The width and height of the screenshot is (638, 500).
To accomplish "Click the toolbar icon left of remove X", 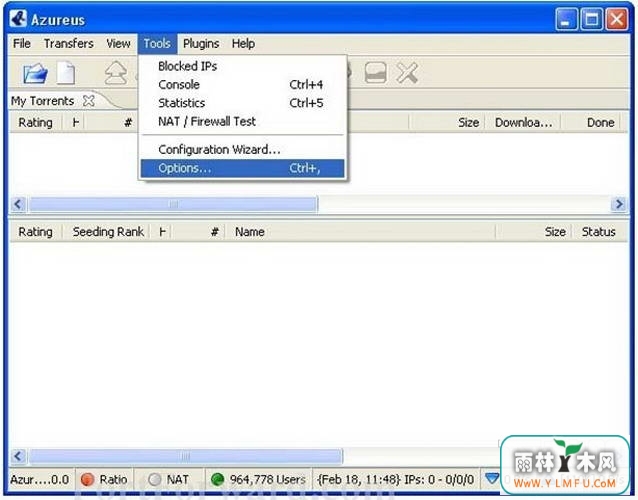I will 375,73.
